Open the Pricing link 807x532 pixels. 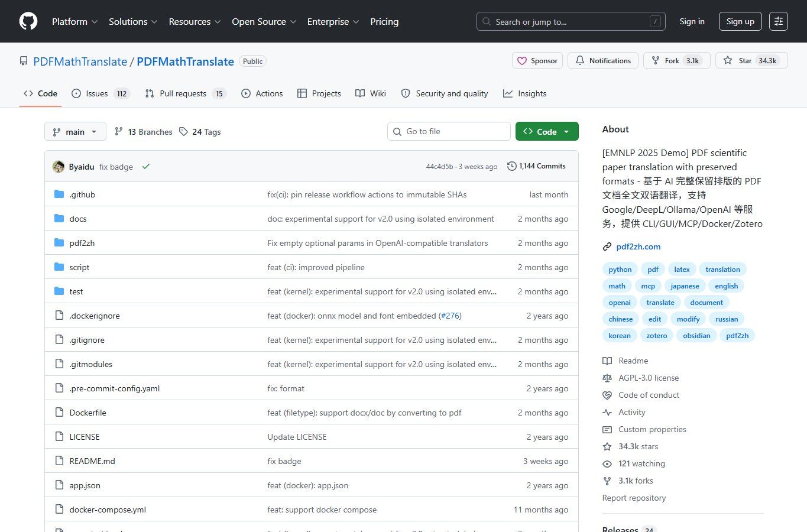click(384, 21)
